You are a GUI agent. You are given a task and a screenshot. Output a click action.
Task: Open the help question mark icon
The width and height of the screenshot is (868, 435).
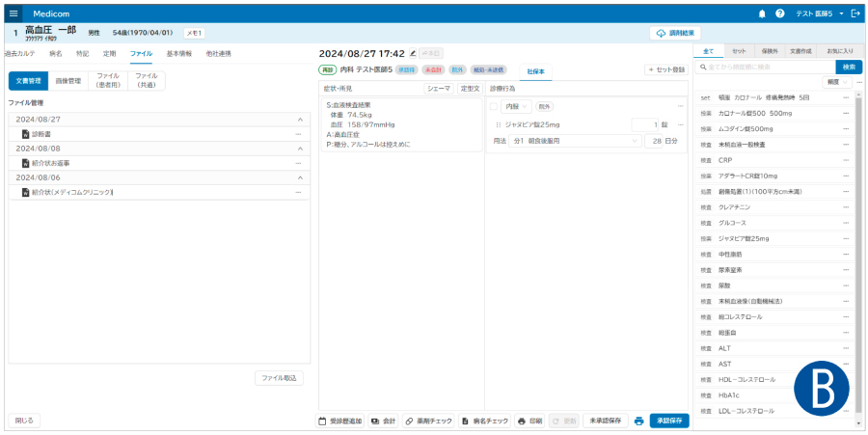click(x=779, y=14)
